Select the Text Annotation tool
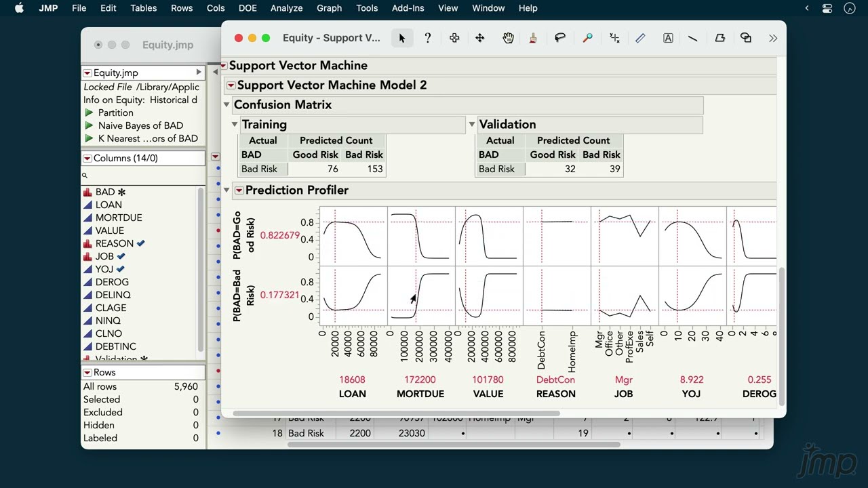Screen dimensions: 868x488 [668, 38]
